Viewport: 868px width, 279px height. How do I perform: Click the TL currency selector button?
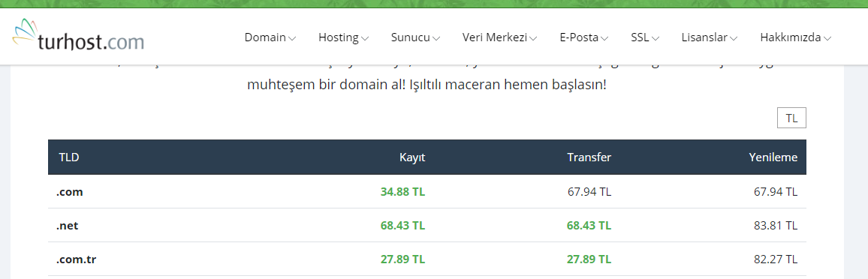click(x=791, y=118)
